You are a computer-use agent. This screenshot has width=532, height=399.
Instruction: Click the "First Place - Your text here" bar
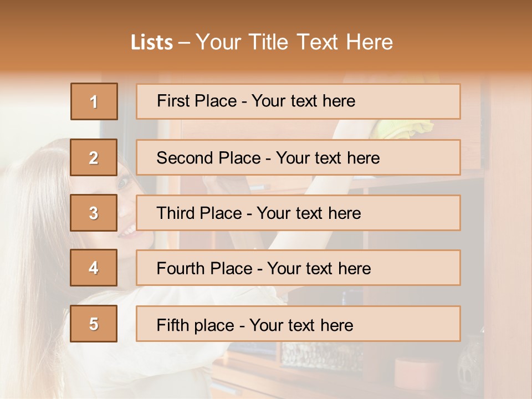298,101
